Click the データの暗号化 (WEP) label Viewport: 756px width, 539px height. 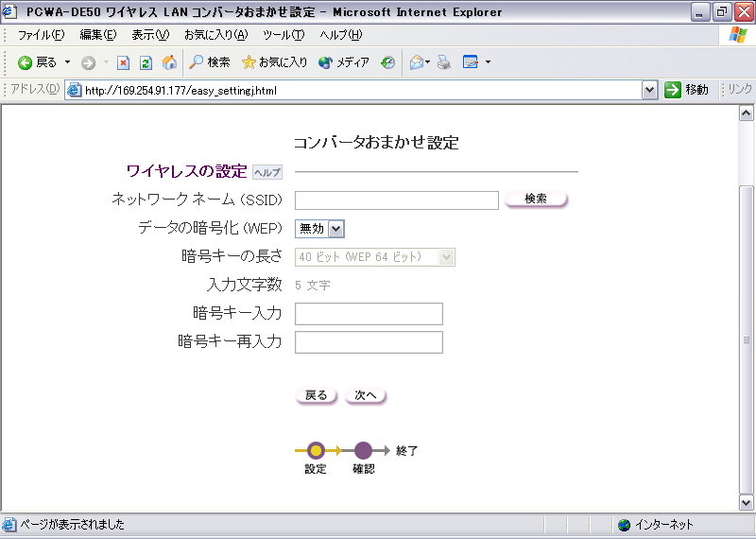(x=210, y=228)
